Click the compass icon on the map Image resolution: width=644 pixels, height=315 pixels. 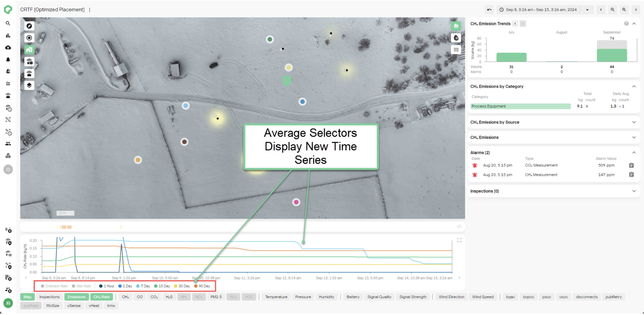point(29,26)
